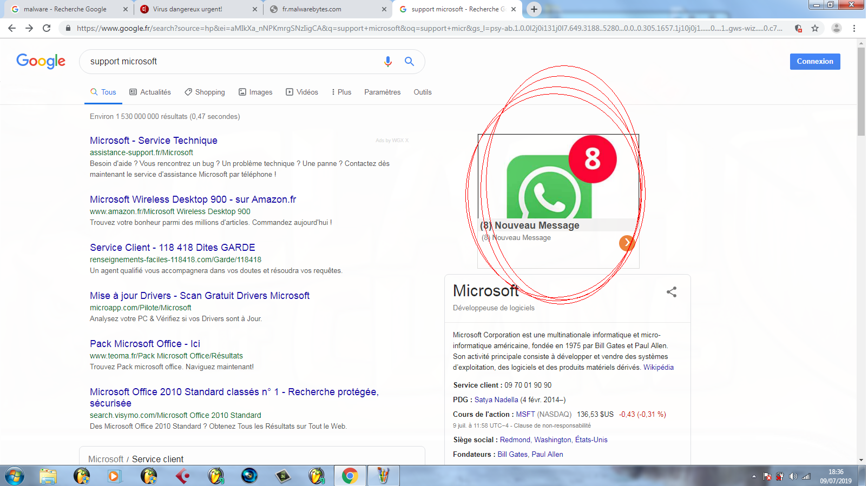Open the Paint brushes cup taskbar app
868x486 pixels.
tap(383, 476)
